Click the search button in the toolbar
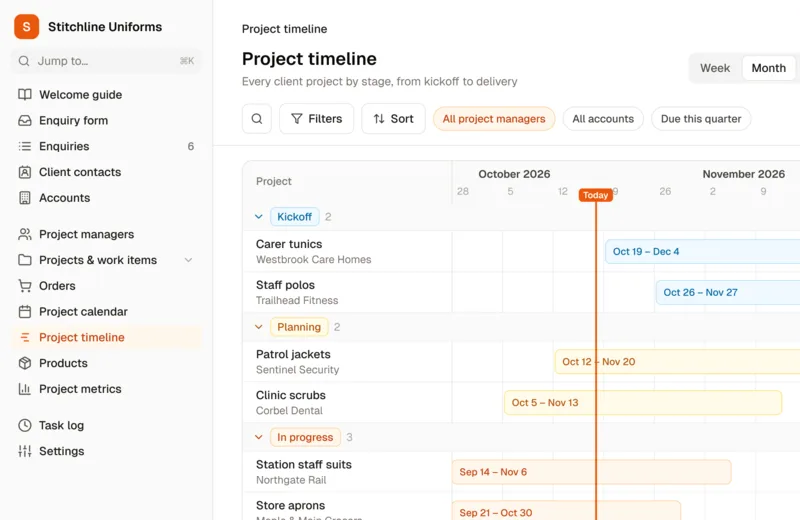 [x=257, y=119]
